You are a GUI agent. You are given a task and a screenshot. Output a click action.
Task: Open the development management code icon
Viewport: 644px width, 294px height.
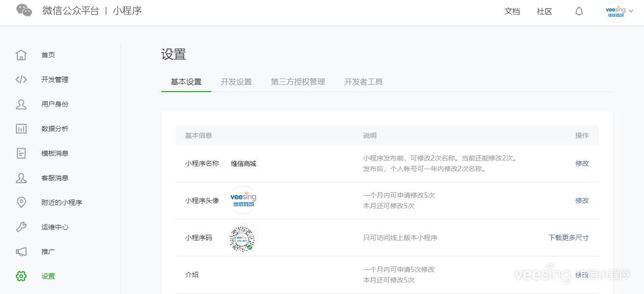tap(21, 80)
